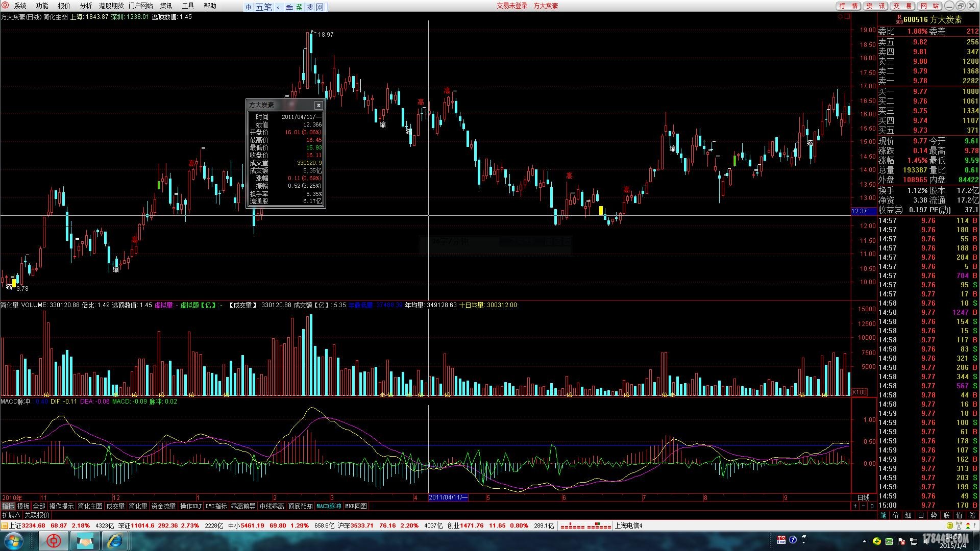This screenshot has width=980, height=551.
Task: Close the 方大炭素 data popup
Action: [x=318, y=105]
